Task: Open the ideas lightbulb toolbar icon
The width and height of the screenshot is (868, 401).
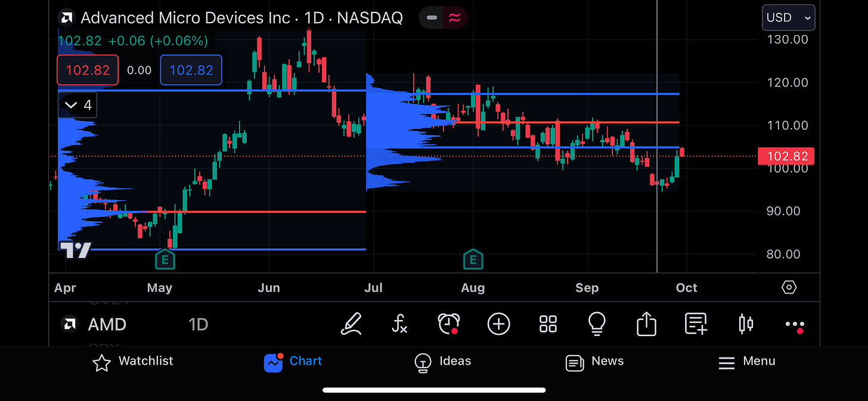Action: coord(597,324)
